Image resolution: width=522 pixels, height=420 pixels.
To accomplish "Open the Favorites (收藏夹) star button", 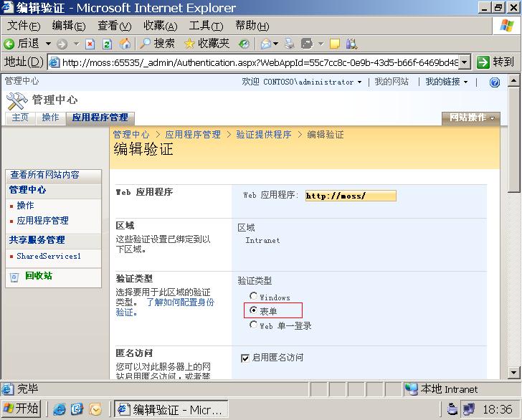I will 207,44.
